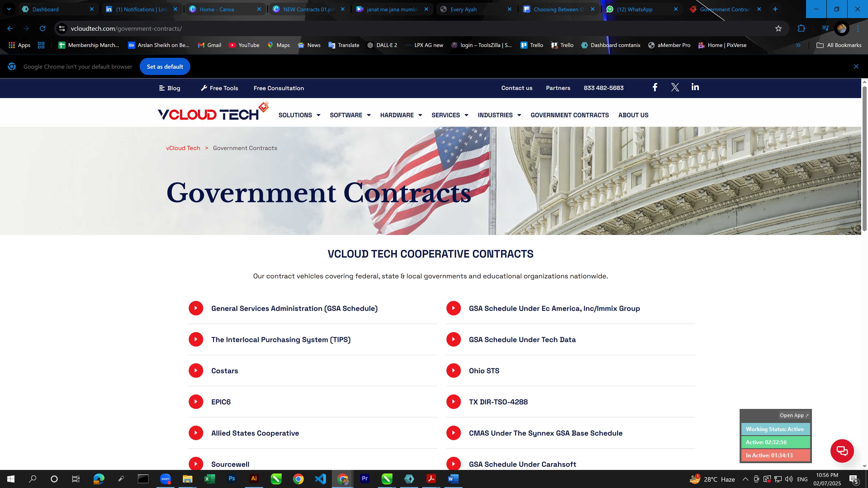Open Premiere Pro from the taskbar
868x488 pixels.
365,479
